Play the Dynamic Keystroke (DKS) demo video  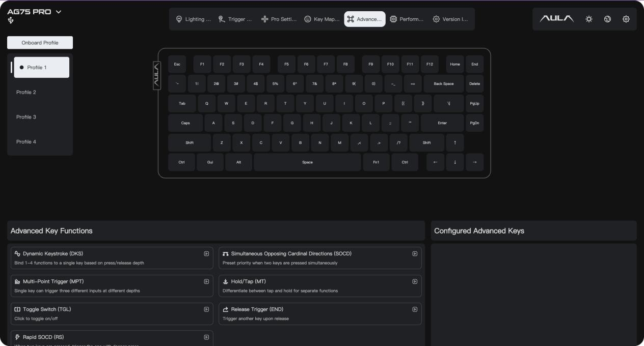click(206, 253)
